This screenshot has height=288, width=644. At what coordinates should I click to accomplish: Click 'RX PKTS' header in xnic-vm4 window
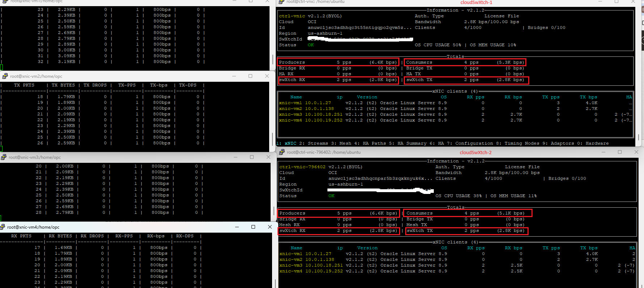(21, 236)
